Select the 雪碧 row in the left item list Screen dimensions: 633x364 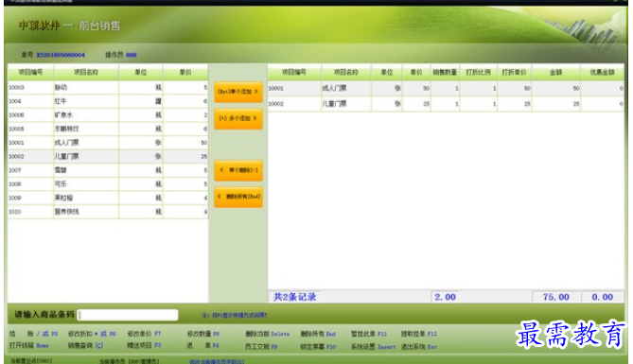[108, 170]
